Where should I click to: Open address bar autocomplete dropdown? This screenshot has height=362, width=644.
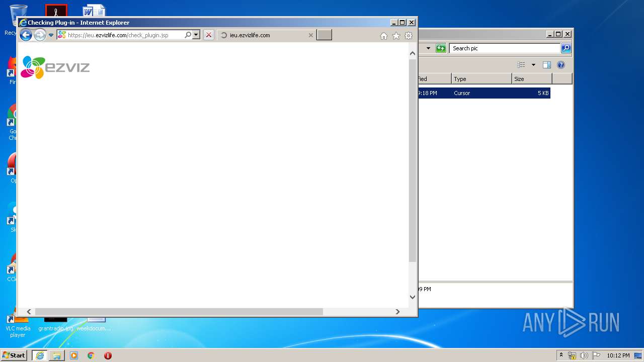[196, 35]
